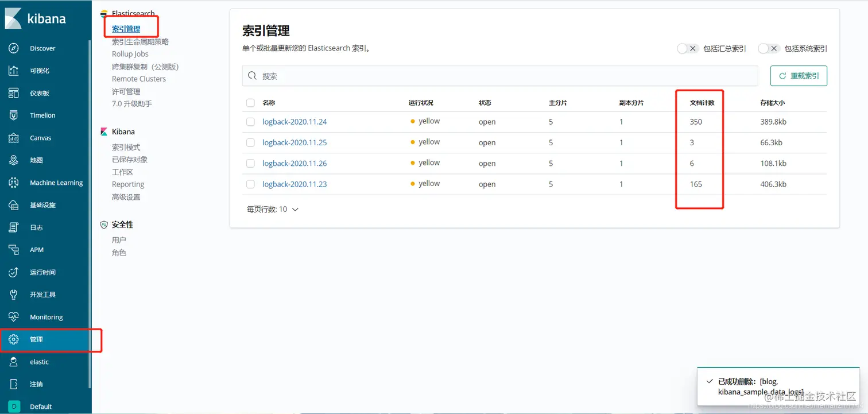The image size is (868, 414).
Task: Open logback-2020.11.23 index link
Action: [x=294, y=184]
